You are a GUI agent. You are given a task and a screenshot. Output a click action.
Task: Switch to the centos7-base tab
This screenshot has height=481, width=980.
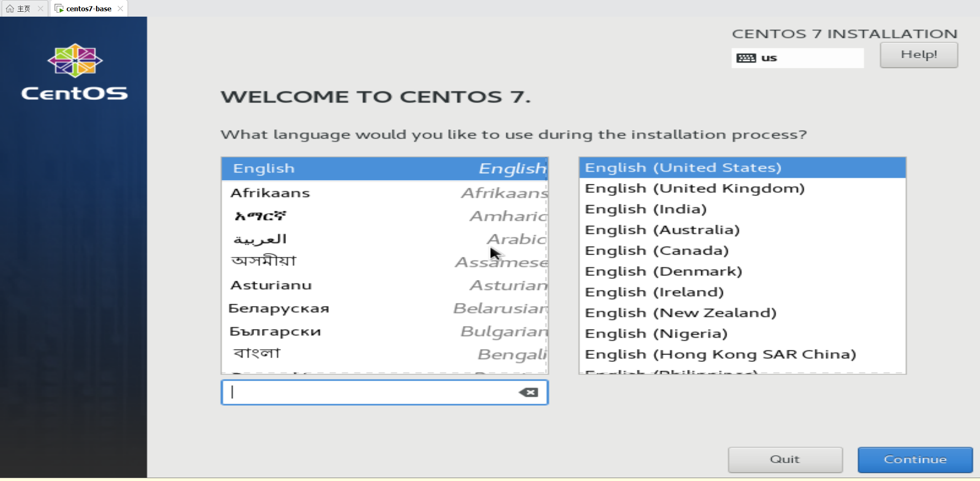pos(89,8)
